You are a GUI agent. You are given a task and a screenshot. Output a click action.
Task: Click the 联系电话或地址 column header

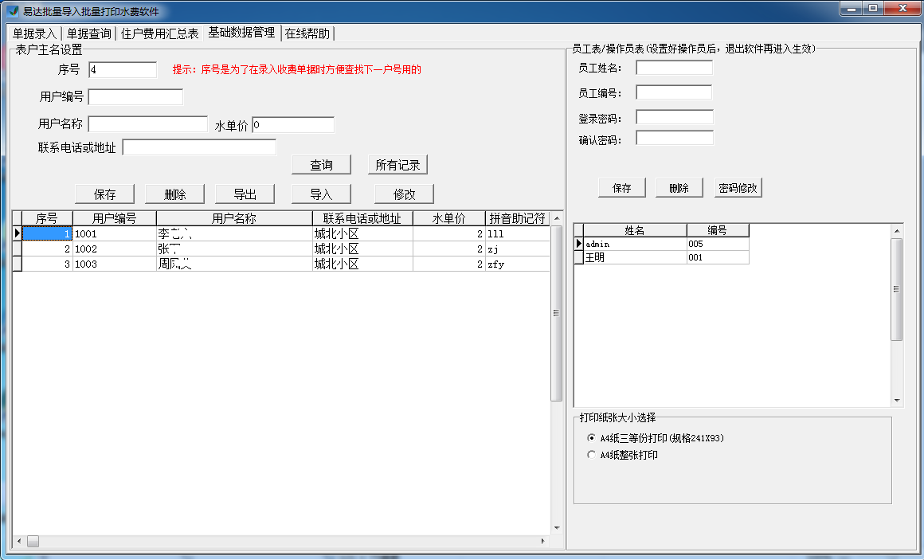pos(362,218)
